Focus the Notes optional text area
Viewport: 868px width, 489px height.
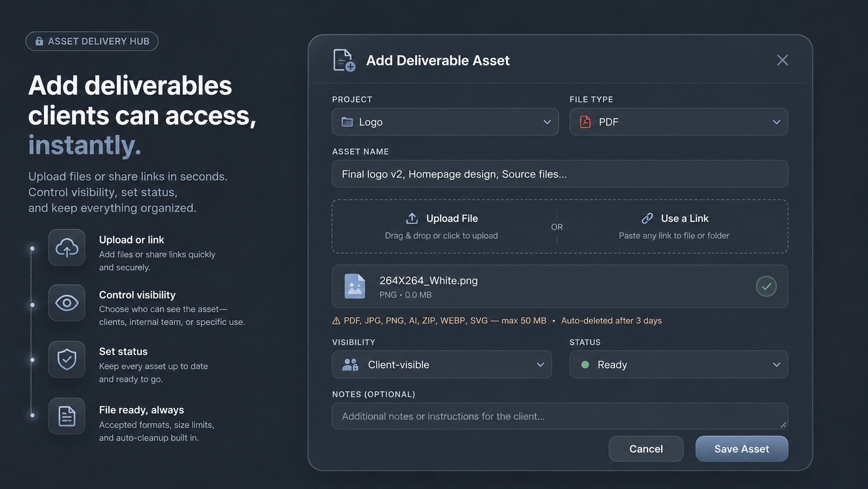pyautogui.click(x=560, y=416)
